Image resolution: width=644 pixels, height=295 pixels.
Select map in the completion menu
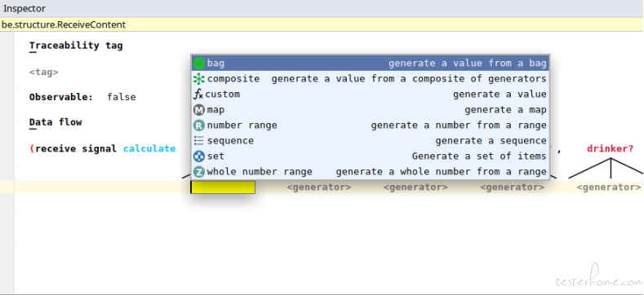(x=370, y=110)
